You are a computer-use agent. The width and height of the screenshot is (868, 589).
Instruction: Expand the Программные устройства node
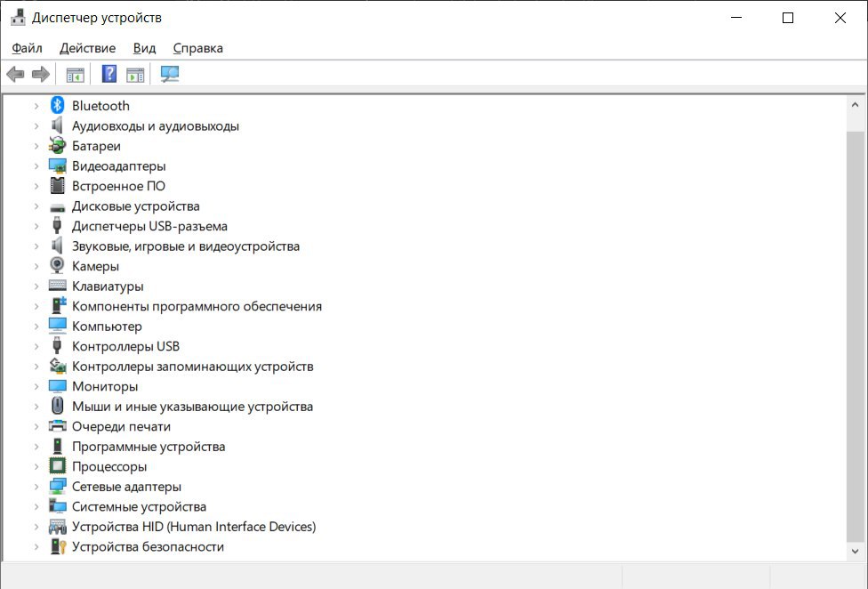click(36, 446)
